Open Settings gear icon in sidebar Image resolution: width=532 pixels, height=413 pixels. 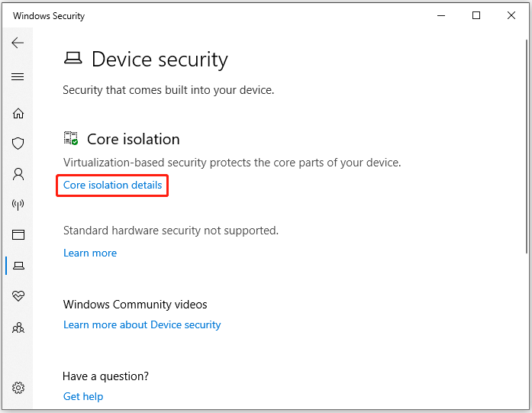coord(18,388)
